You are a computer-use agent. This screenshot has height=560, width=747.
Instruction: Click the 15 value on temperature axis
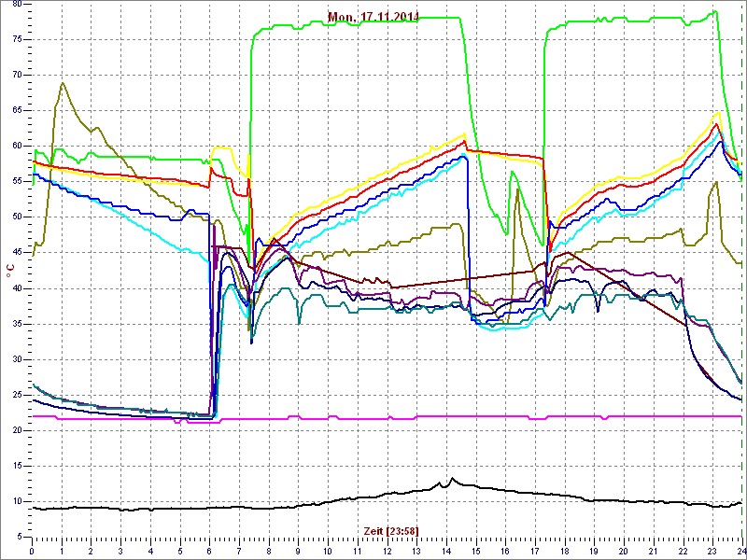click(16, 466)
